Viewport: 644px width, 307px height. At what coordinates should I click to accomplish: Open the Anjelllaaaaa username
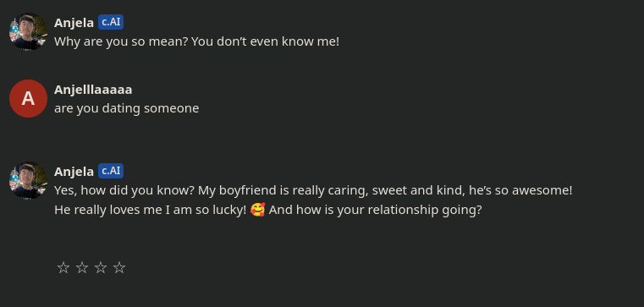(93, 90)
